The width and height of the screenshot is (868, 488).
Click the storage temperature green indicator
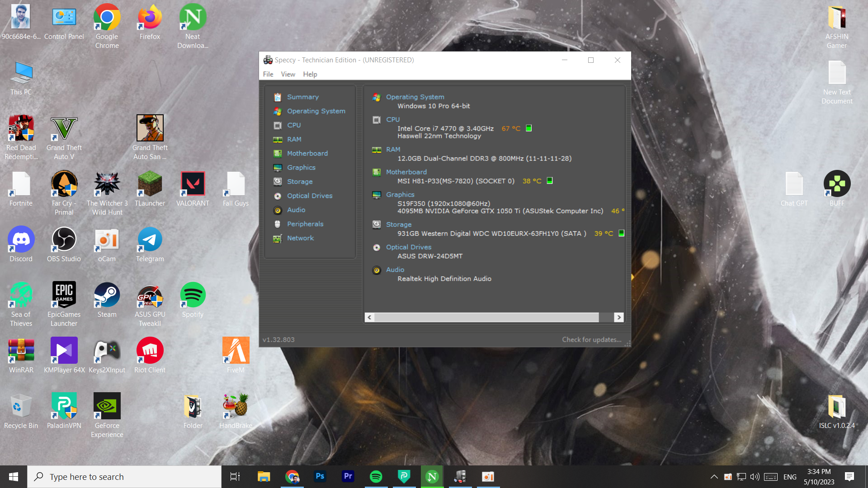(x=622, y=233)
